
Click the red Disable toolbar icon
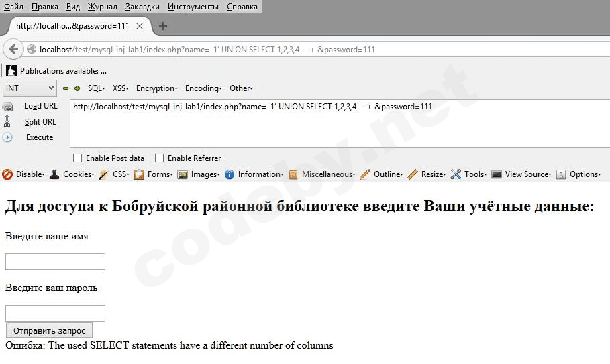coord(7,174)
